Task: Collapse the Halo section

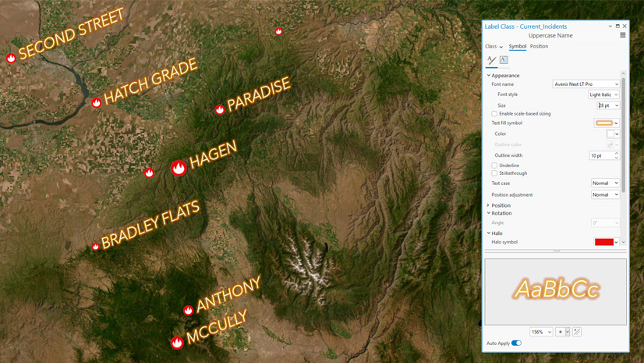Action: click(489, 233)
